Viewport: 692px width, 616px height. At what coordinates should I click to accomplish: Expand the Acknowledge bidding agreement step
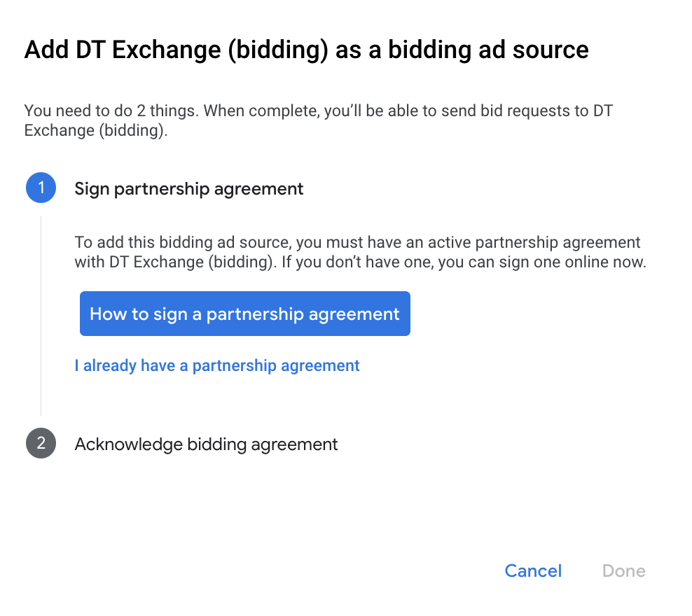(206, 444)
